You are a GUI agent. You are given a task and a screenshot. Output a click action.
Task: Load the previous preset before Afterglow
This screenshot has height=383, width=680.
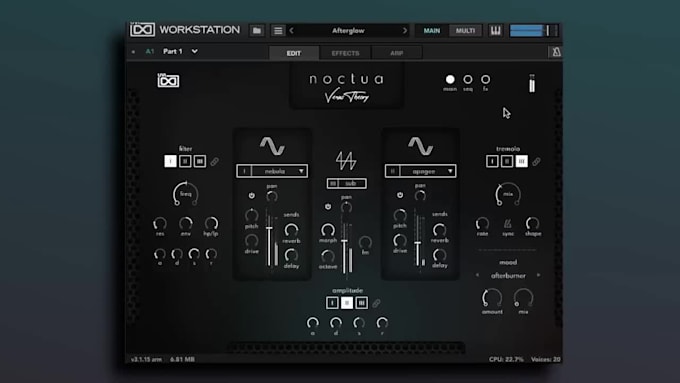point(291,30)
